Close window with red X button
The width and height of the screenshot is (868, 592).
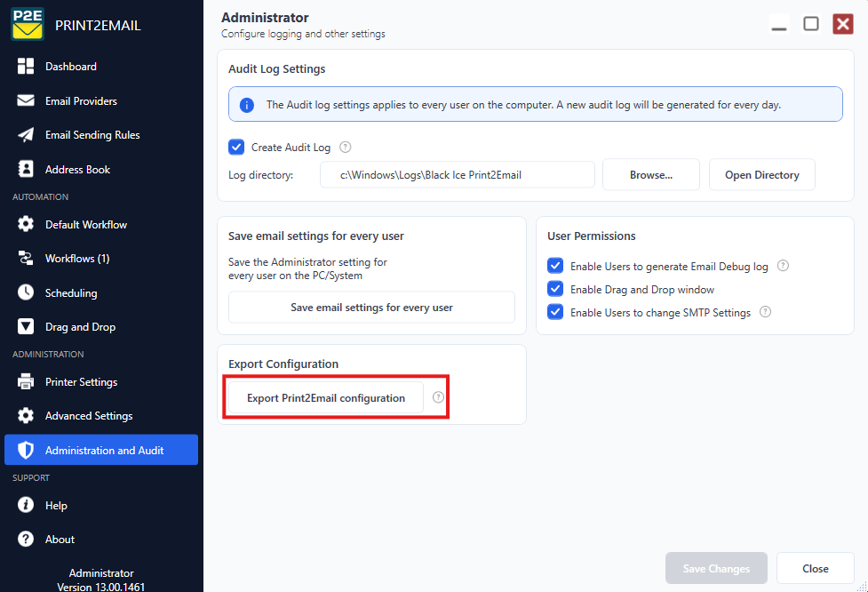[x=843, y=24]
